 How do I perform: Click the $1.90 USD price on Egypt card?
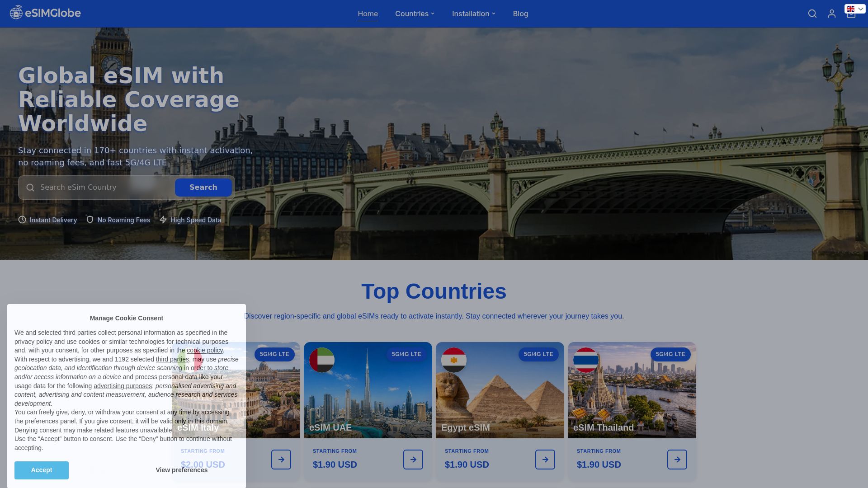click(467, 465)
